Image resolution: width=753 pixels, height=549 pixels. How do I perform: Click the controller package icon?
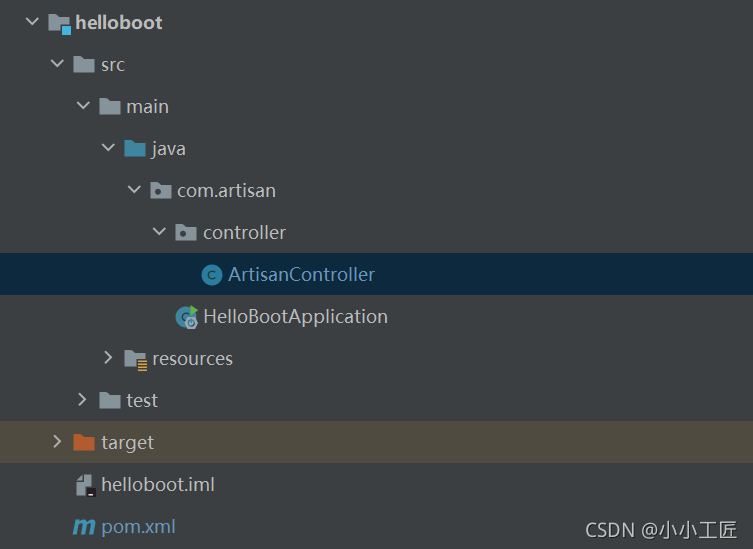185,232
